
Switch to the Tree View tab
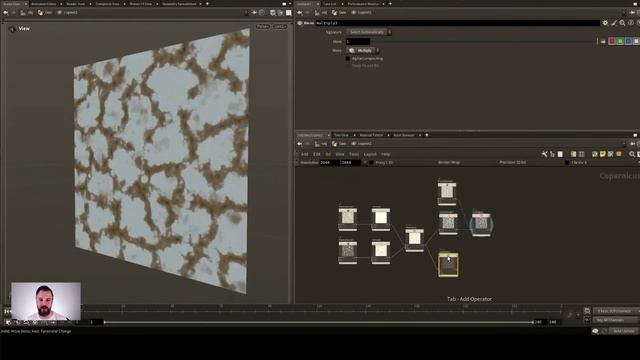point(341,135)
